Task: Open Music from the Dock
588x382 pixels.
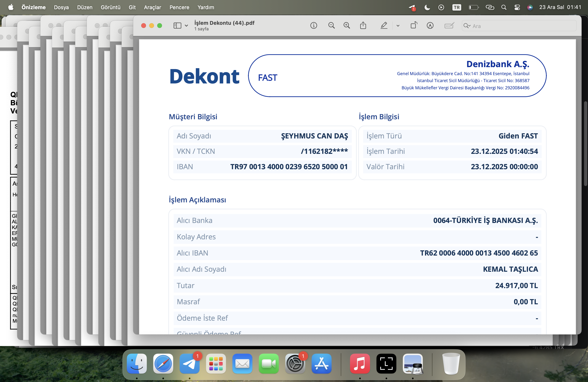Action: tap(360, 363)
